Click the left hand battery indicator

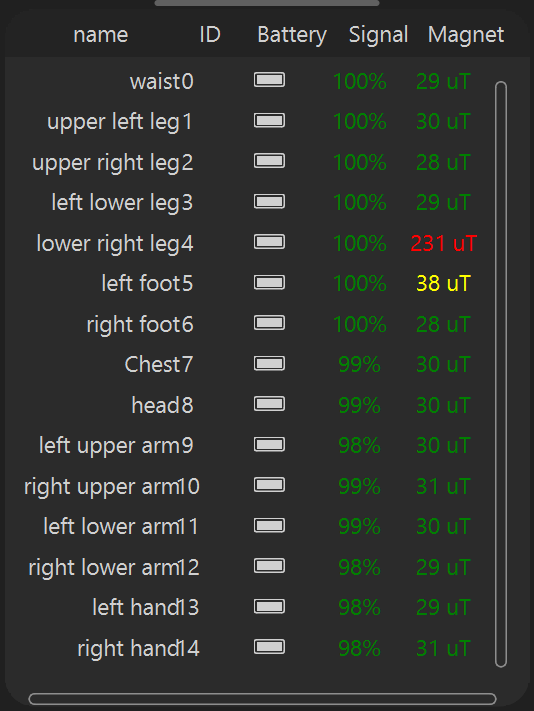coord(269,606)
